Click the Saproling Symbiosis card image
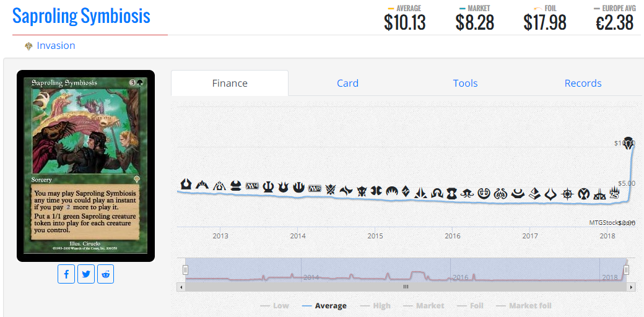The image size is (644, 317). point(86,166)
